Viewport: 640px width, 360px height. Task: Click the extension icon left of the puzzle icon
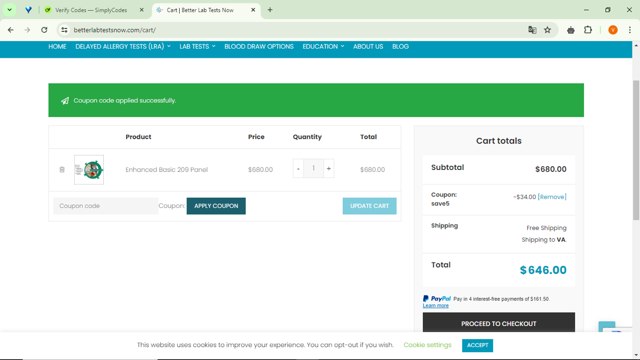[571, 30]
